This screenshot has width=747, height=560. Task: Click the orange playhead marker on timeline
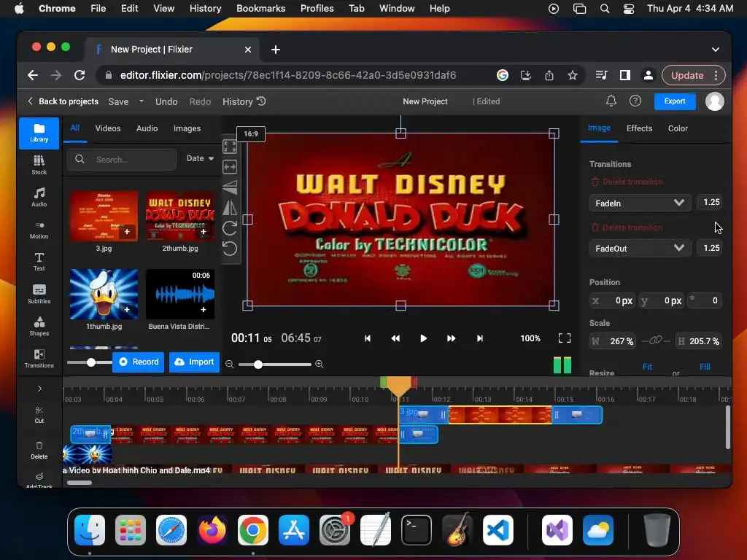click(398, 385)
